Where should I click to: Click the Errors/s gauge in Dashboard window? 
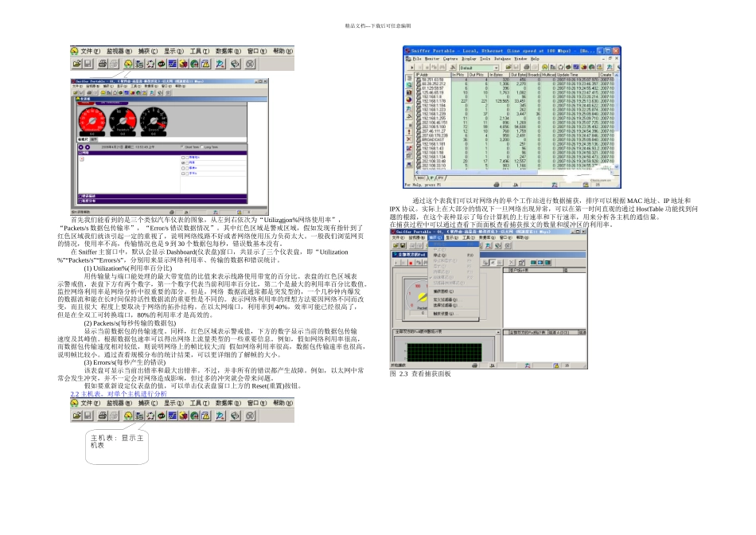(154, 122)
